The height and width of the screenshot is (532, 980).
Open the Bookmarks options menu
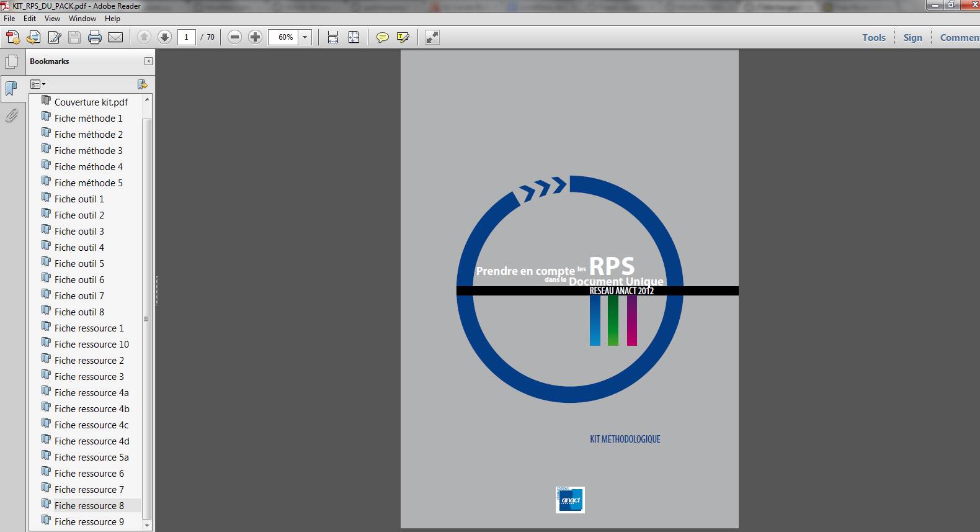(38, 84)
